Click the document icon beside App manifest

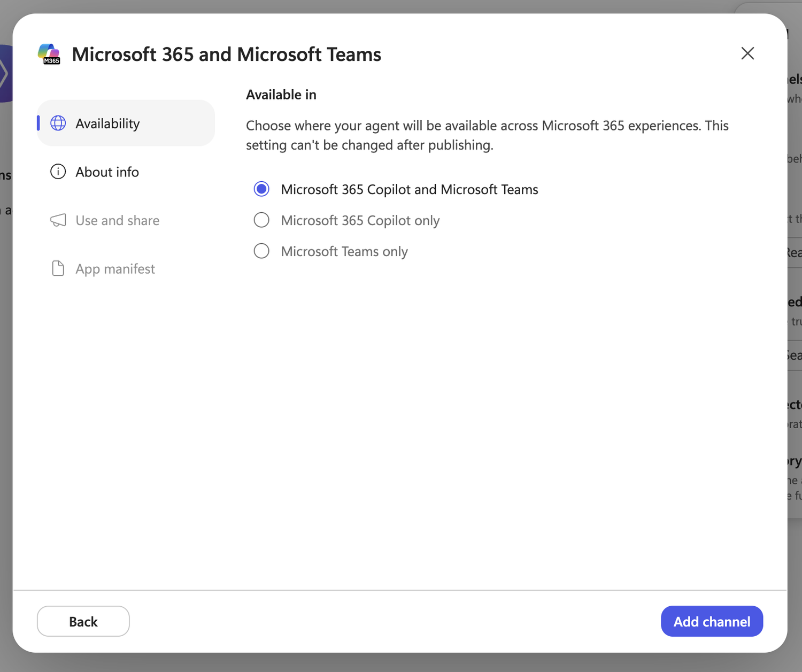pos(58,268)
